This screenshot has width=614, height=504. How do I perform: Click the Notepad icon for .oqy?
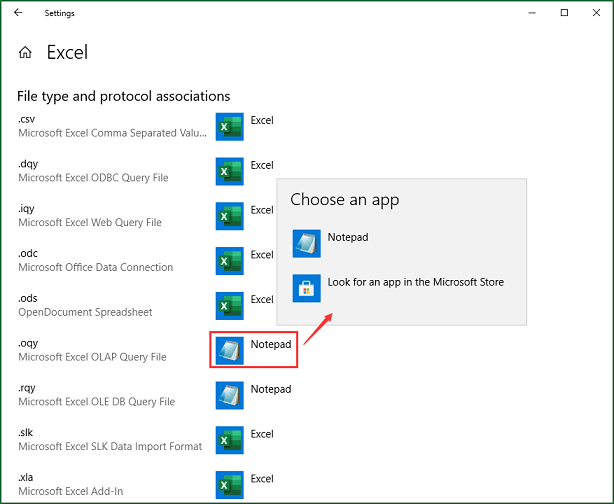(229, 350)
